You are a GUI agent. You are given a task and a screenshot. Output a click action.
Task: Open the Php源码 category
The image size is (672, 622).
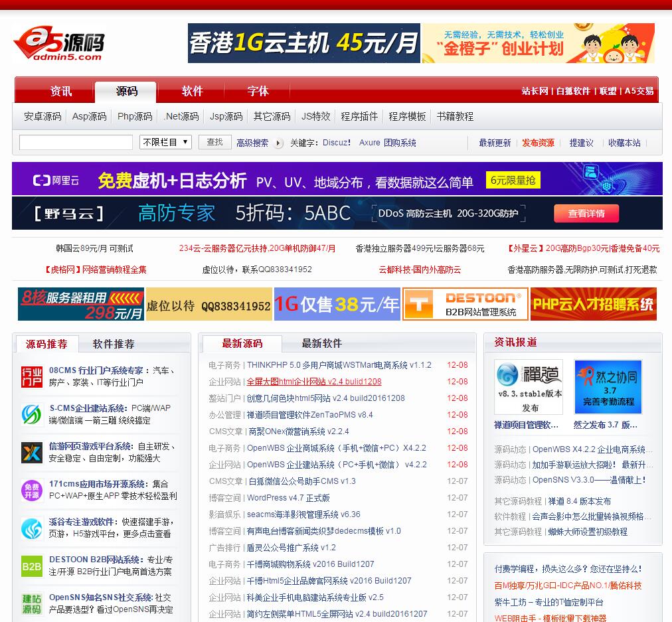[x=135, y=117]
